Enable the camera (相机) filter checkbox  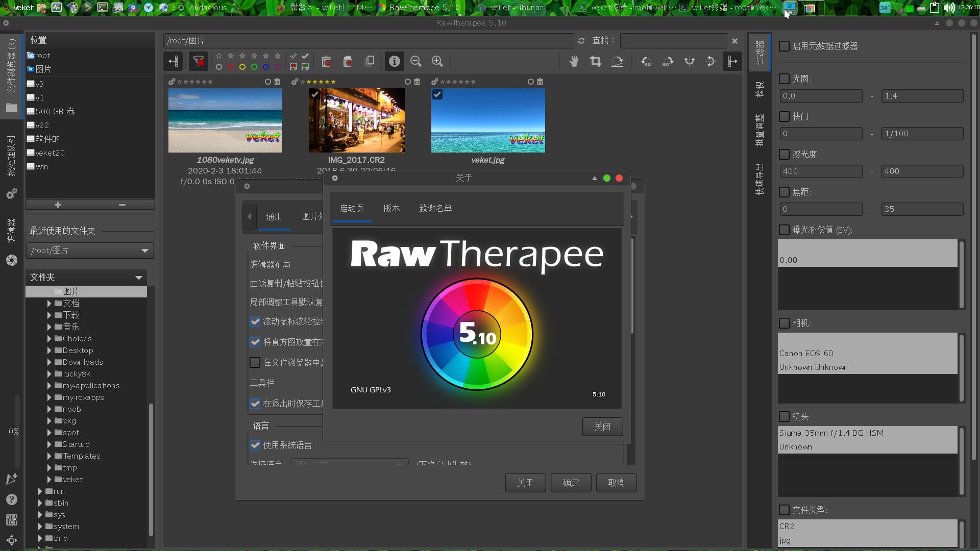785,323
